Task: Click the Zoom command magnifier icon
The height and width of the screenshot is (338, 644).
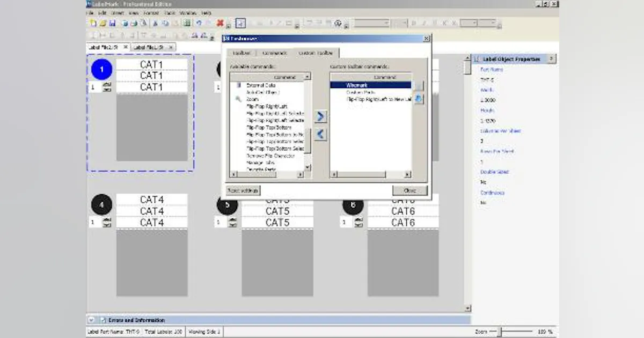Action: tap(239, 99)
